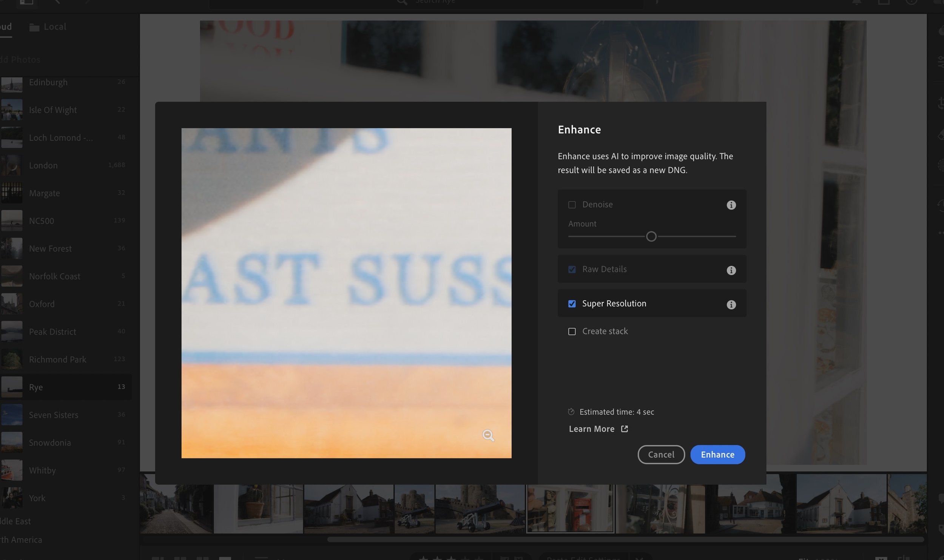The width and height of the screenshot is (944, 560).
Task: Click the Enhance button
Action: tap(717, 454)
